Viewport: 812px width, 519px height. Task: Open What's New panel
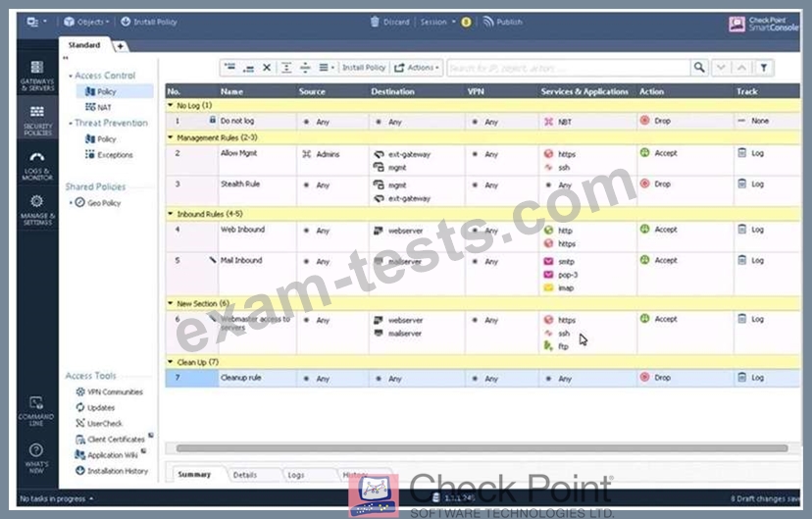36,457
